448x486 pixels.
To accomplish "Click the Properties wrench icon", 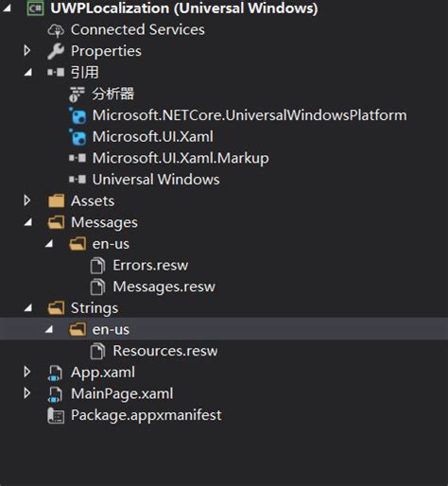I will (x=56, y=51).
